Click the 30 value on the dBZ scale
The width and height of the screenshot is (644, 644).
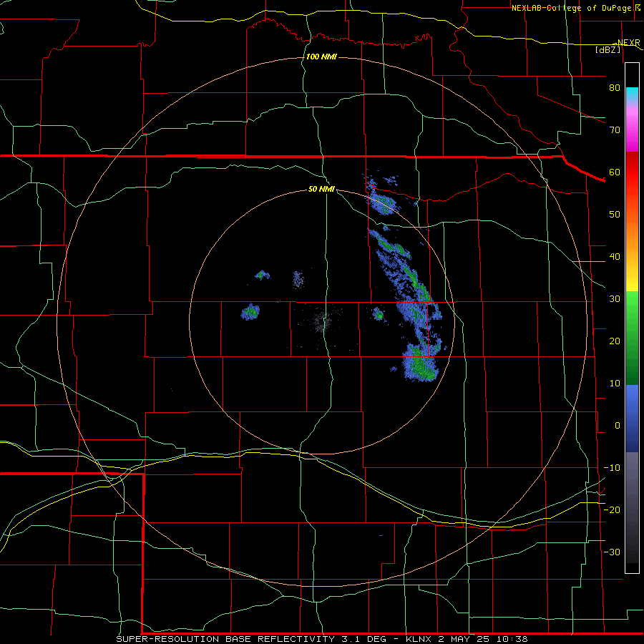[615, 299]
